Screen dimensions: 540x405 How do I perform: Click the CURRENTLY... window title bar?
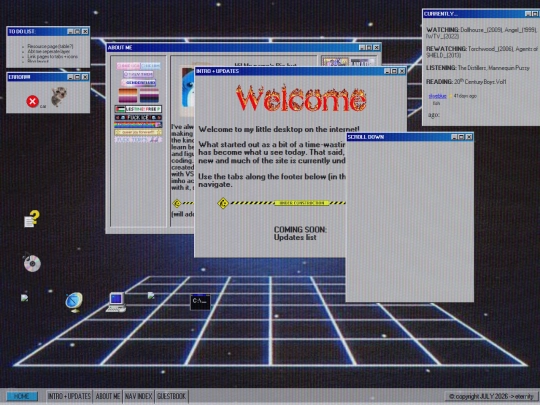481,14
